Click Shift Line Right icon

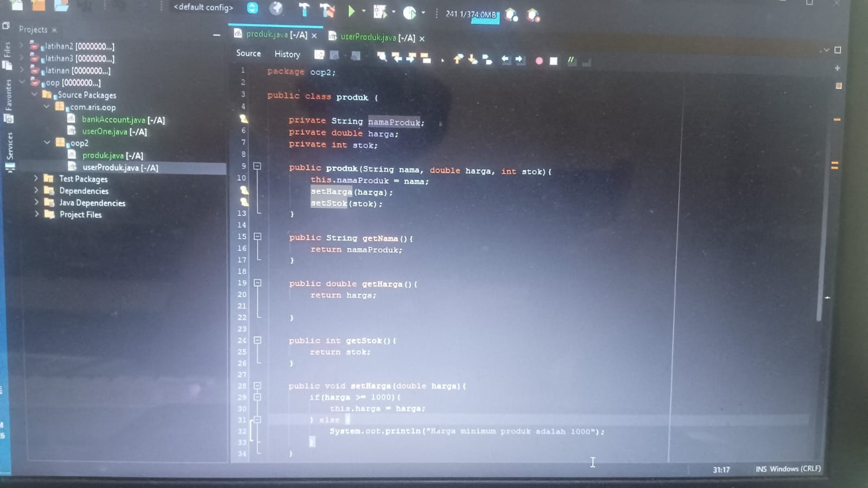coord(520,59)
